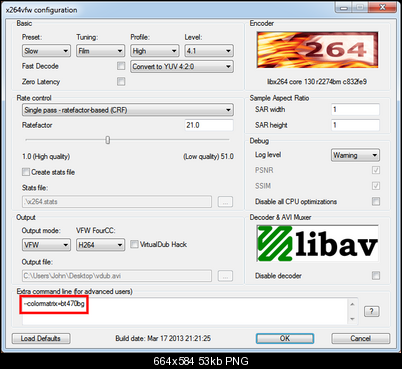Viewport: 402px width, 369px height.
Task: Confirm settings with the OK button
Action: pyautogui.click(x=285, y=339)
